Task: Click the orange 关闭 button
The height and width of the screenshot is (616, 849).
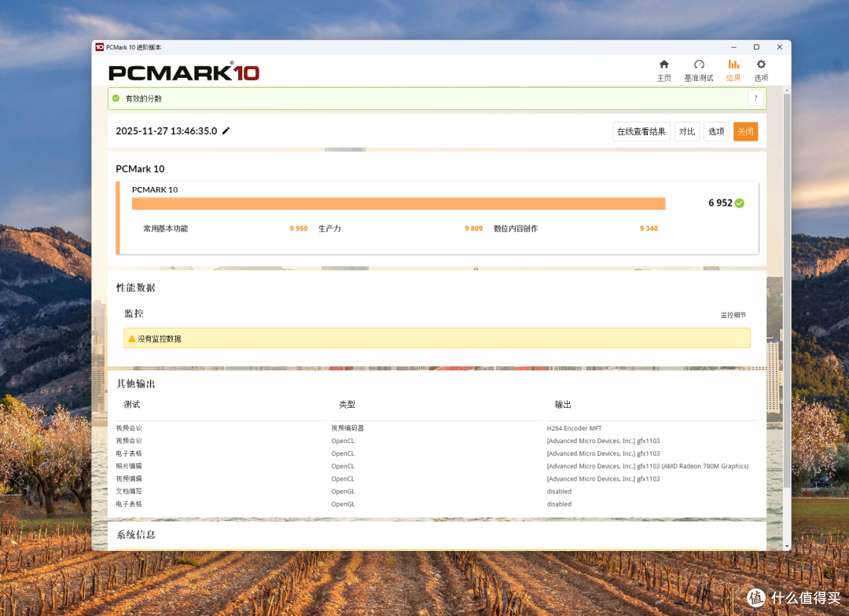Action: pos(745,131)
